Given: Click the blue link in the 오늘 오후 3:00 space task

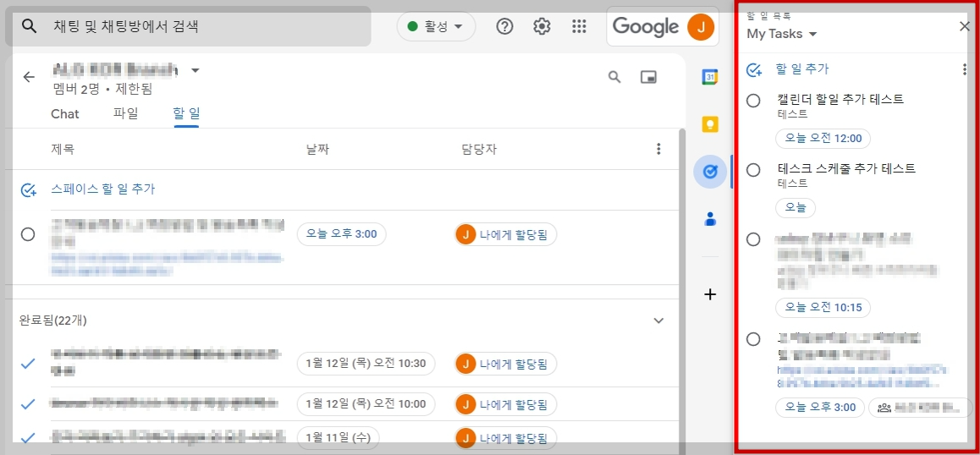Looking at the screenshot, I should [168, 265].
